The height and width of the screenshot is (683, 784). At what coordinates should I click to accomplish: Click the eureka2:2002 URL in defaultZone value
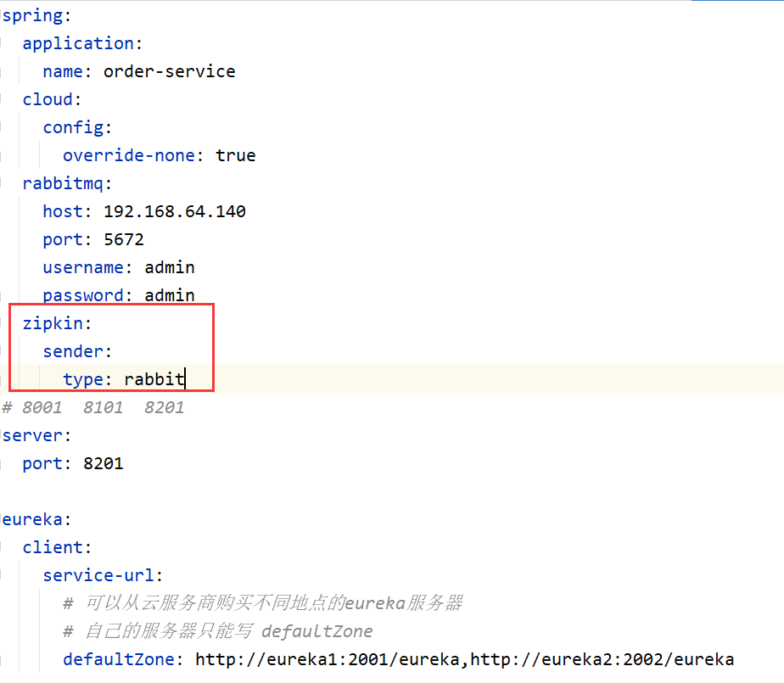602,659
